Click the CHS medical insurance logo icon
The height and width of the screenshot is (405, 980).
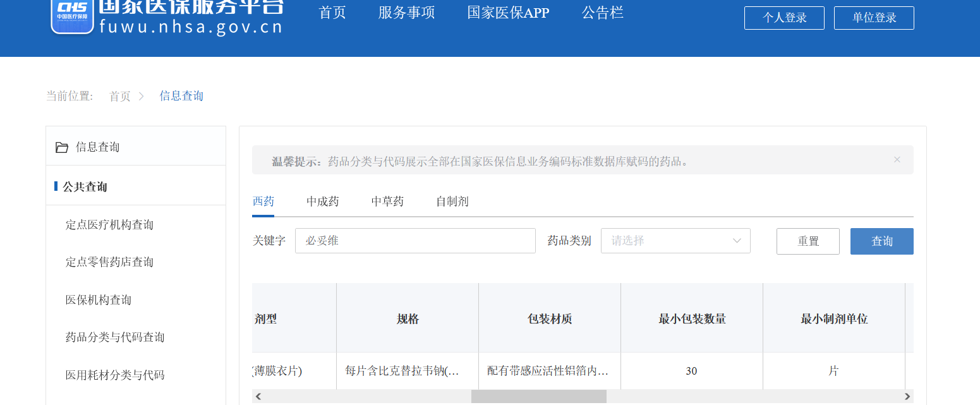pyautogui.click(x=72, y=14)
